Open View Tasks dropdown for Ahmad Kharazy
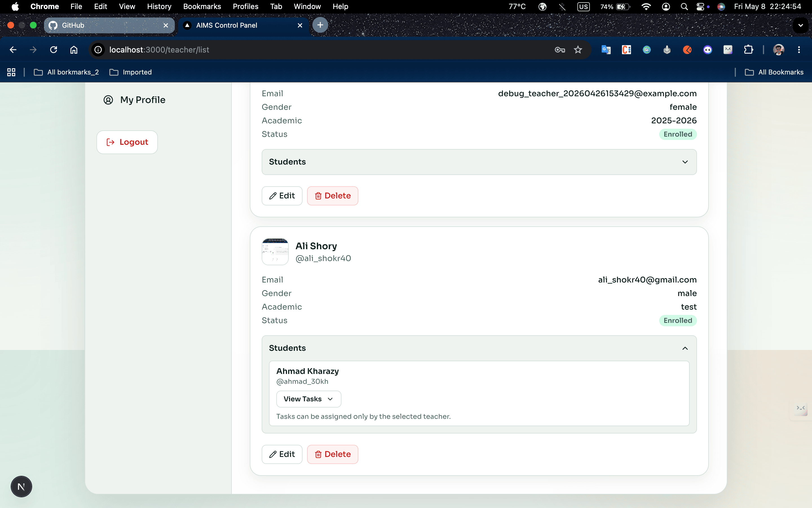Viewport: 812px width, 508px height. click(x=308, y=399)
